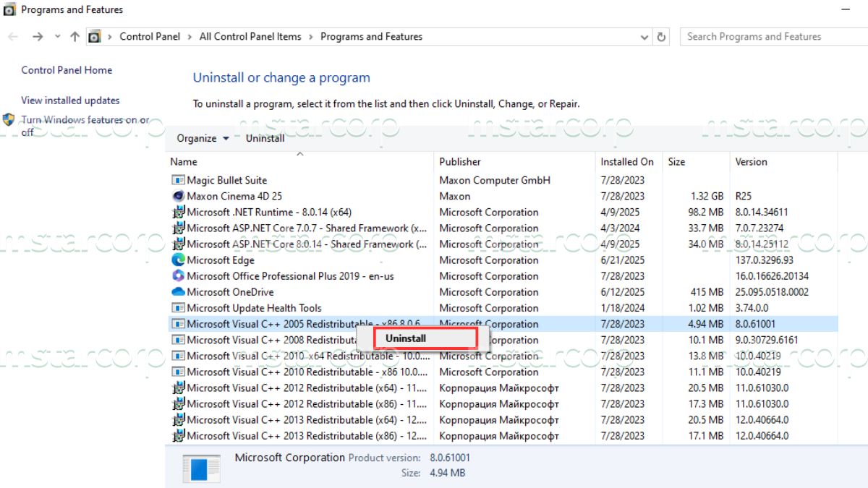Click the Microsoft Edge icon

[178, 260]
